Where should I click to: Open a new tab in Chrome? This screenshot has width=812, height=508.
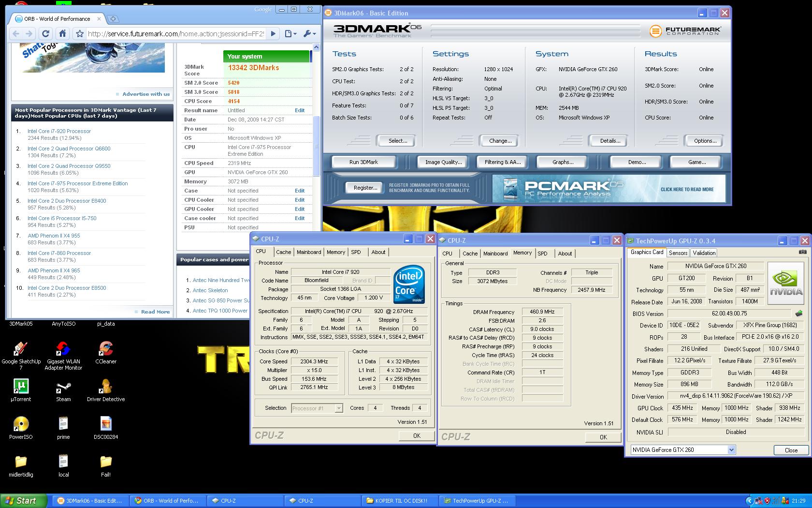pyautogui.click(x=113, y=19)
